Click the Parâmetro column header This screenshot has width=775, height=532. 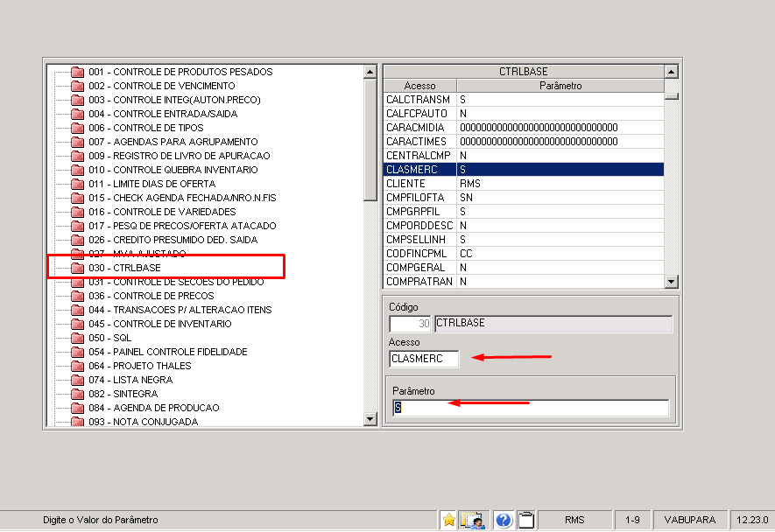[560, 86]
